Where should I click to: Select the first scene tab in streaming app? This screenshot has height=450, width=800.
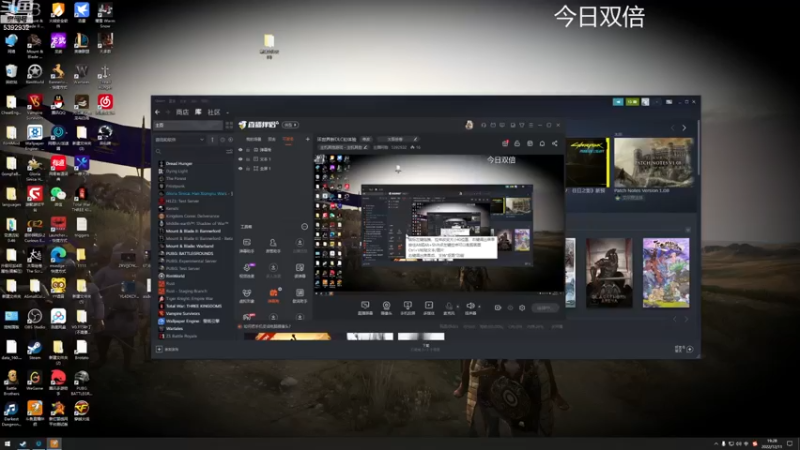[x=254, y=139]
